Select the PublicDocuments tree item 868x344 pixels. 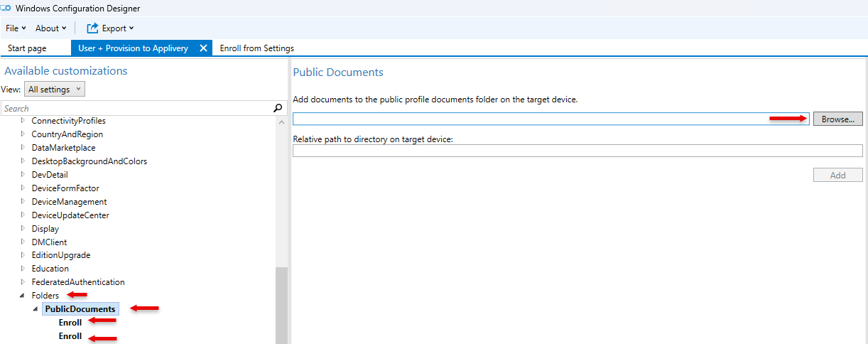pos(80,309)
